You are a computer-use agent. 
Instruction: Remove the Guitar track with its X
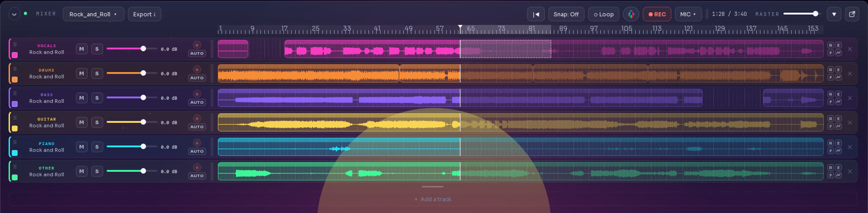tap(850, 122)
